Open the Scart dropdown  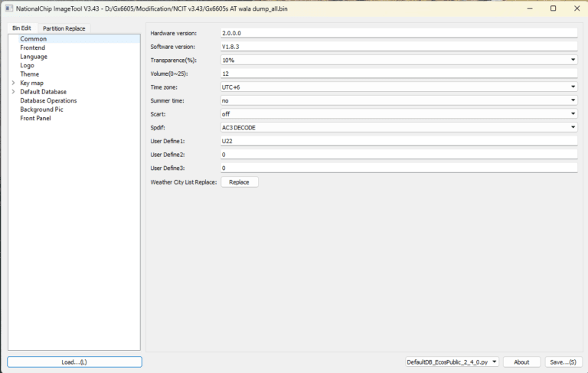pos(398,114)
